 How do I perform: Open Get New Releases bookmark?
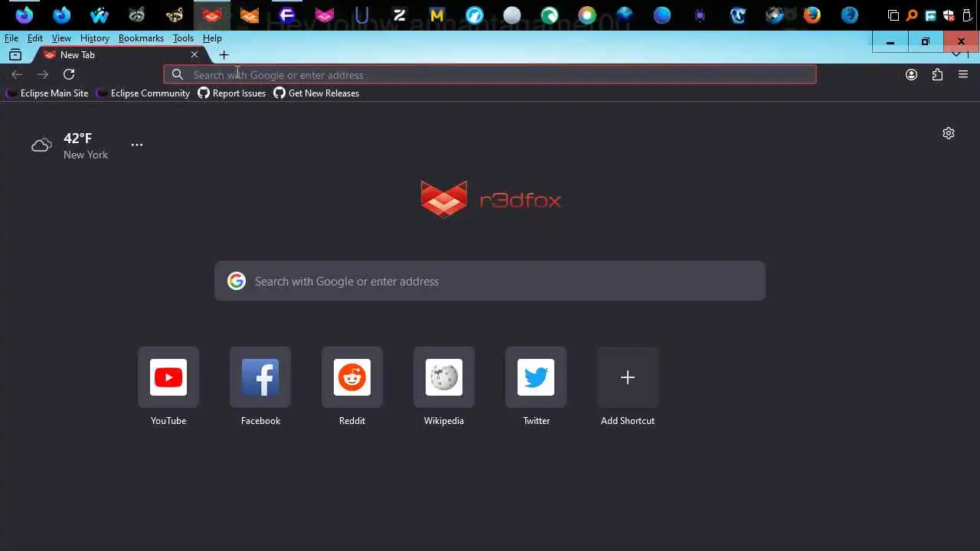point(316,93)
